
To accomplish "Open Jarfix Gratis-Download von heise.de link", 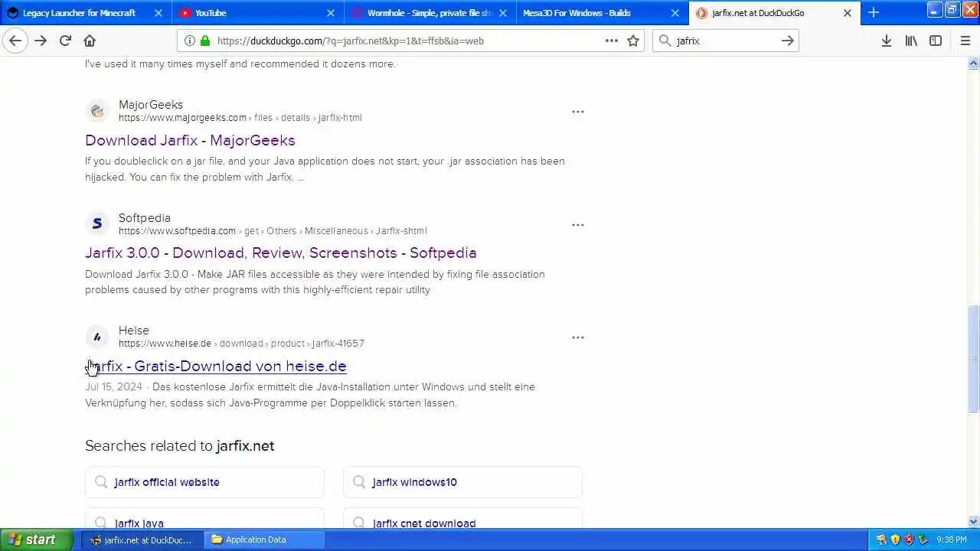I will click(x=216, y=366).
